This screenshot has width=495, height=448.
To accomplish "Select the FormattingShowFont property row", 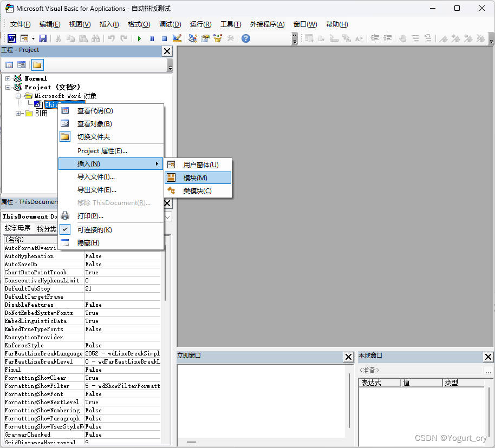I will [82, 394].
